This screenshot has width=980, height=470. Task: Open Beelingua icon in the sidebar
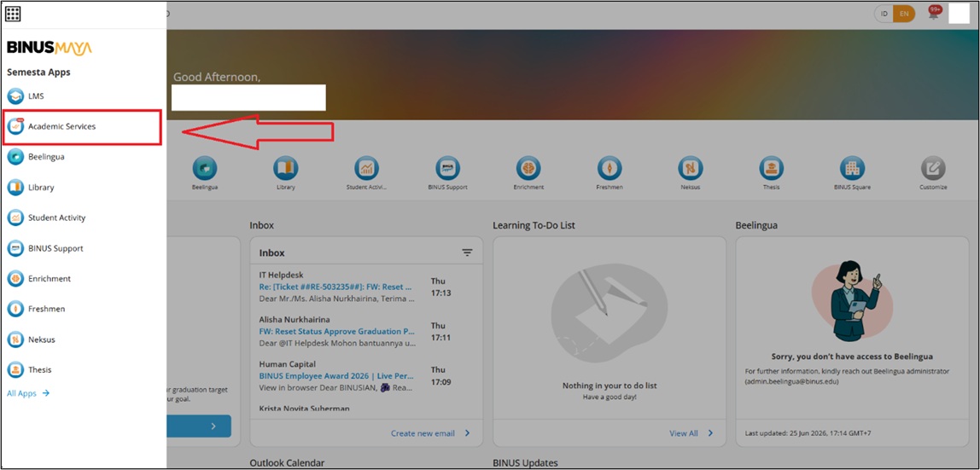click(x=15, y=157)
